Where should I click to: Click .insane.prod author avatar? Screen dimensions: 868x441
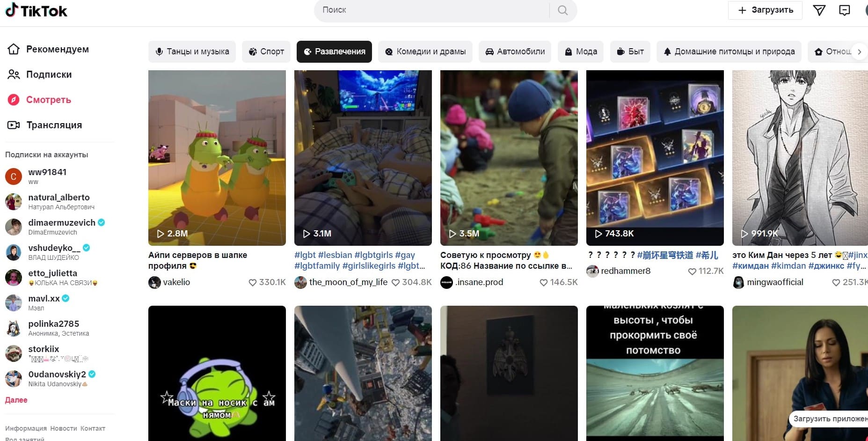446,282
